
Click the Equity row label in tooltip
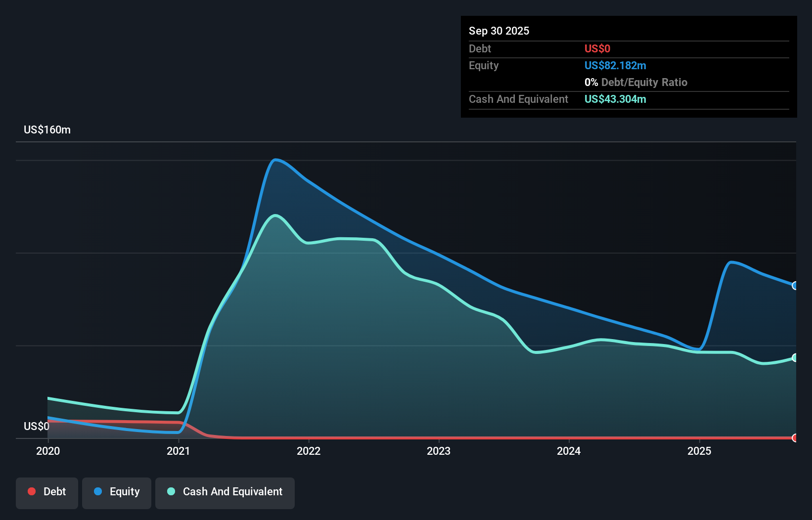click(484, 65)
